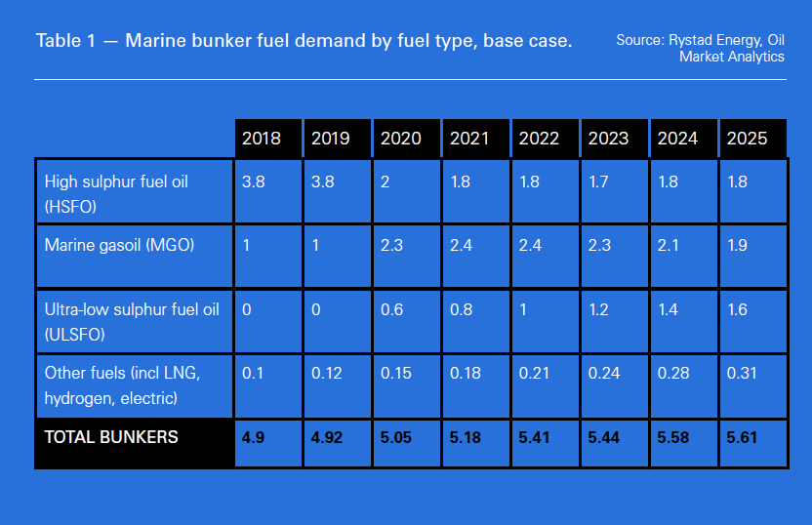Select the 2025 column header
Image resolution: width=812 pixels, height=525 pixels.
748,139
